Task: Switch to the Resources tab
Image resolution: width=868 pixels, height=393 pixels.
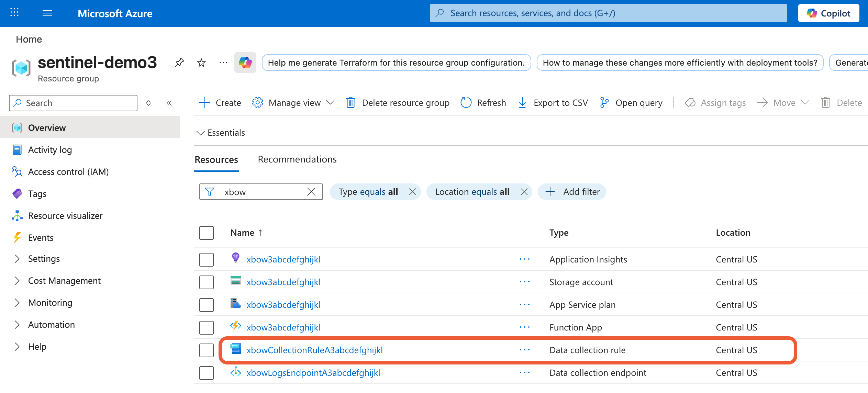Action: click(216, 159)
